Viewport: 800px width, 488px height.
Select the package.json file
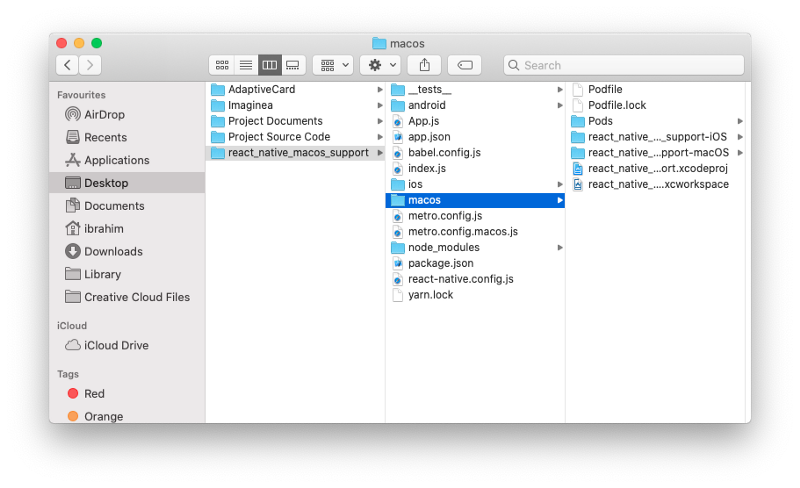point(475,263)
